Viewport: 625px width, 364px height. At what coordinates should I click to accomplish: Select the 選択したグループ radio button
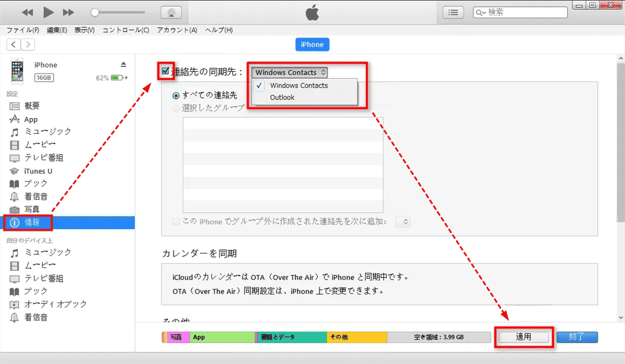(x=176, y=108)
